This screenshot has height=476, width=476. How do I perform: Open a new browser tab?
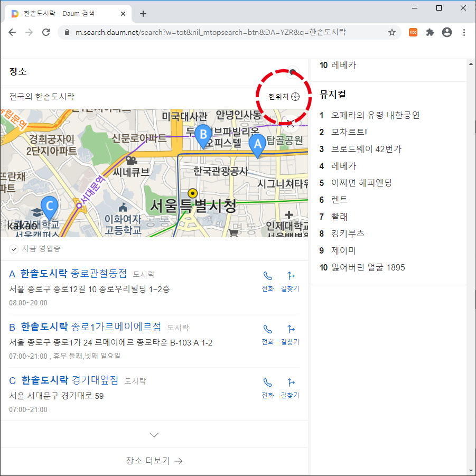pyautogui.click(x=143, y=14)
